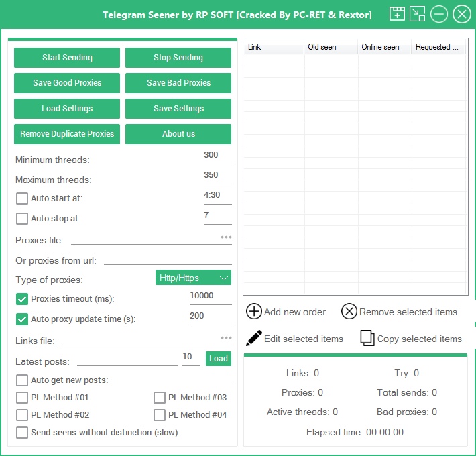This screenshot has width=476, height=456.
Task: Click the 'Links: 0' text
Action: point(302,373)
